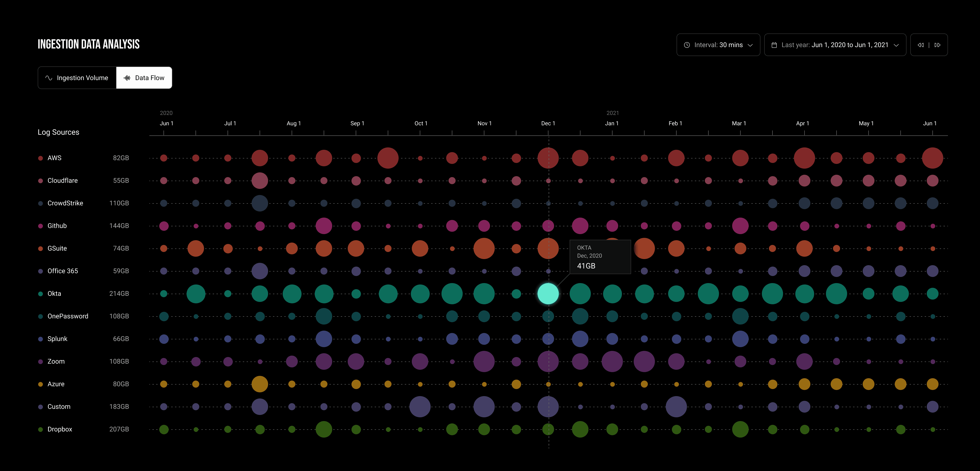The height and width of the screenshot is (471, 980).
Task: Click the clock icon beside Interval
Action: (x=687, y=45)
